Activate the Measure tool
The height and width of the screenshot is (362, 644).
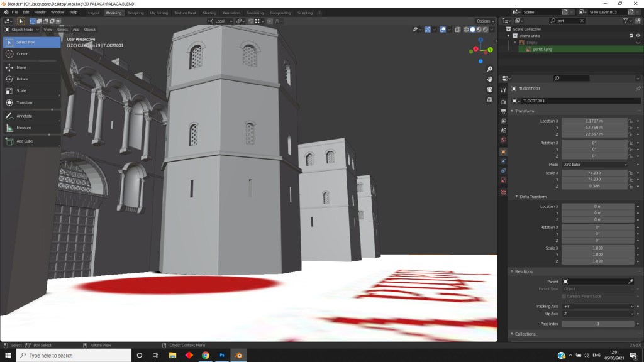pyautogui.click(x=23, y=128)
